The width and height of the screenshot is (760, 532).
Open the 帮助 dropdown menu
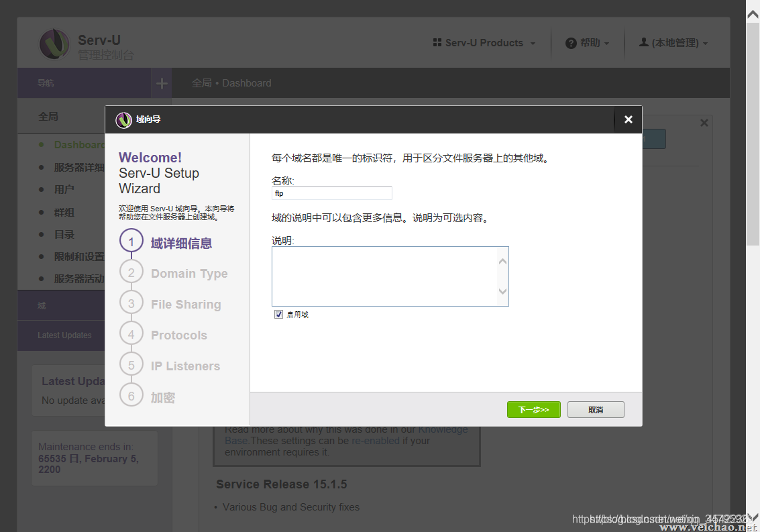(x=588, y=43)
